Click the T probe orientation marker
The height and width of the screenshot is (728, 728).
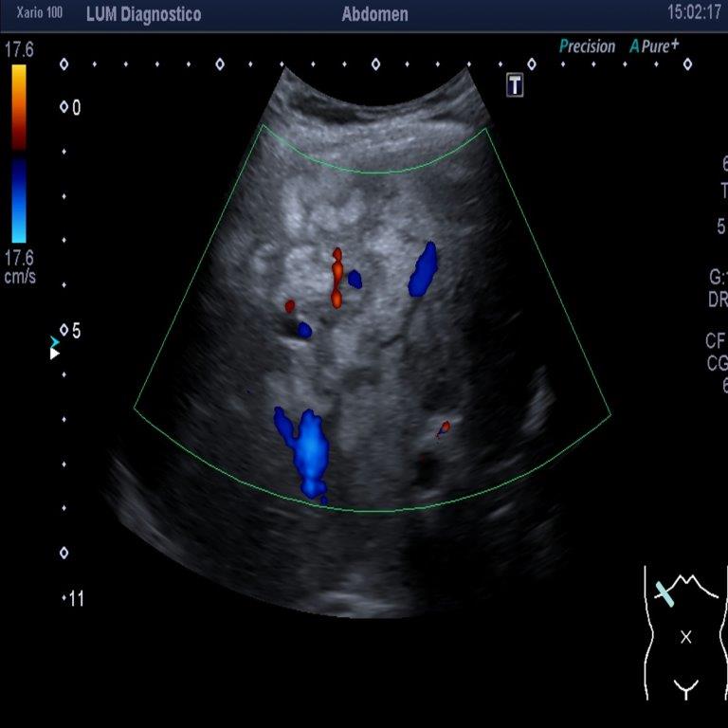515,84
